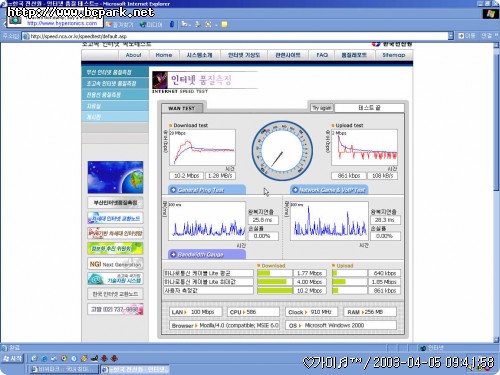Viewport: 500px width, 375px height.
Task: Click the LAN 100 Mbps info field
Action: click(196, 312)
